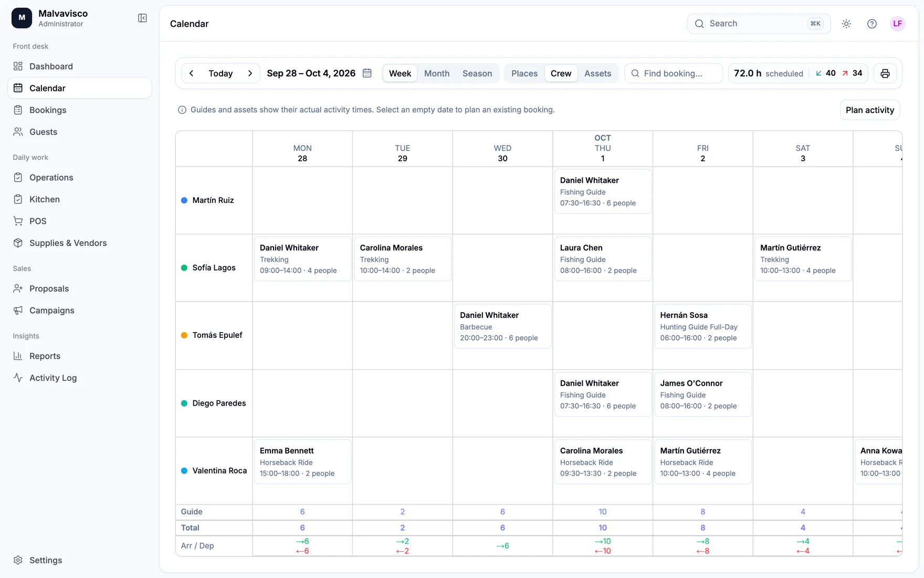Viewport: 924px width, 578px height.
Task: Open Operations in sidebar
Action: click(x=79, y=178)
